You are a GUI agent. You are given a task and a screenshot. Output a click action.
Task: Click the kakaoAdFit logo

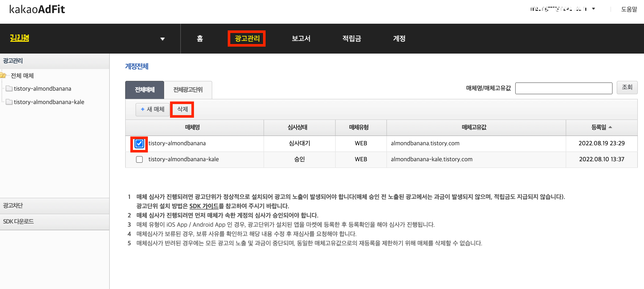[37, 10]
